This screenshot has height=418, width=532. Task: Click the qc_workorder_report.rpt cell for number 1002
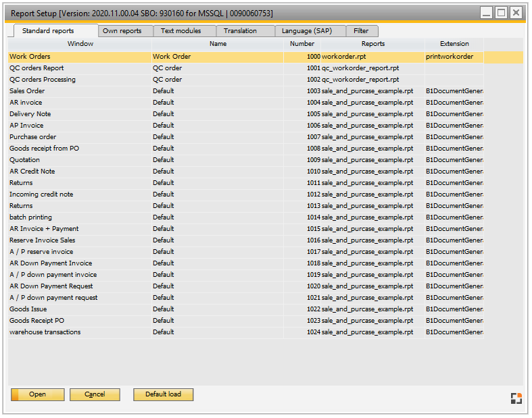click(x=360, y=80)
